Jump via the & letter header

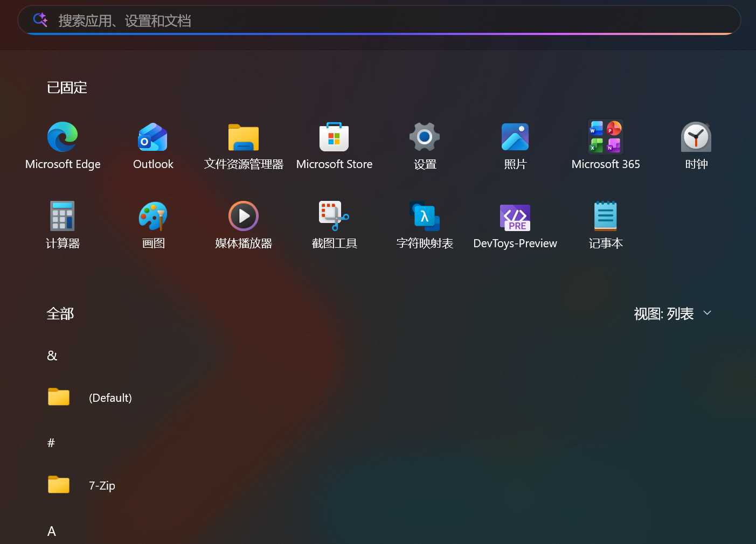[x=52, y=355]
